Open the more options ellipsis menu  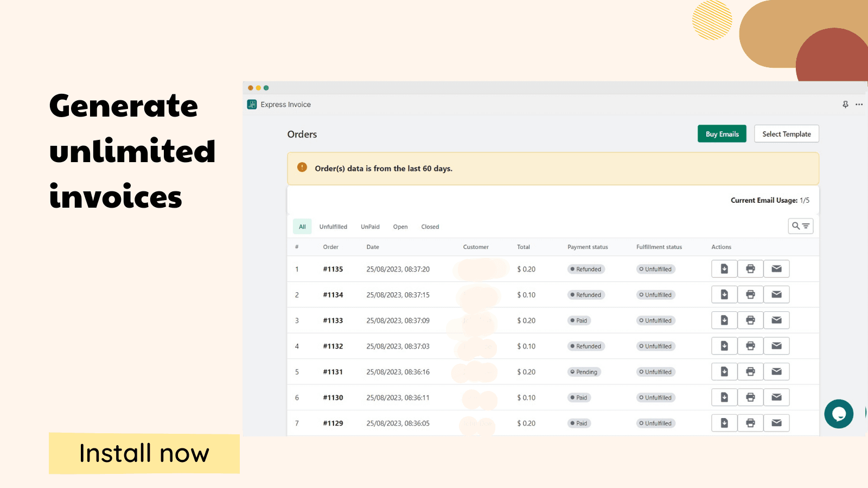(859, 104)
